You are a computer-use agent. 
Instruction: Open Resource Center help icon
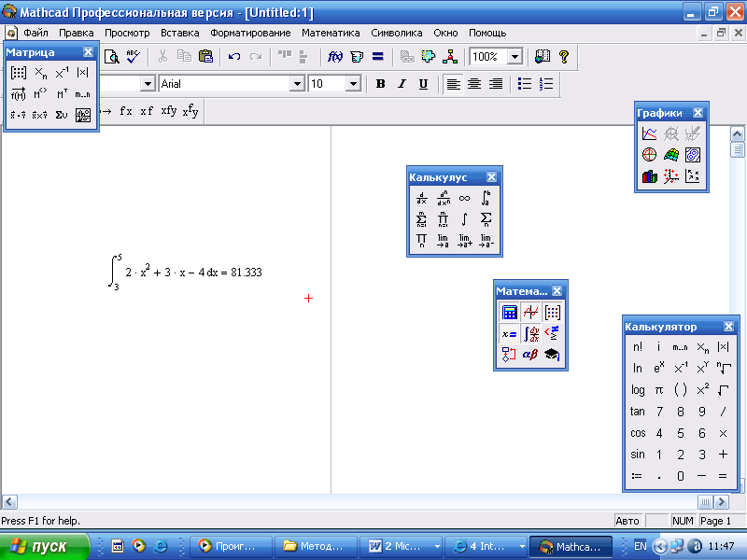pos(543,57)
